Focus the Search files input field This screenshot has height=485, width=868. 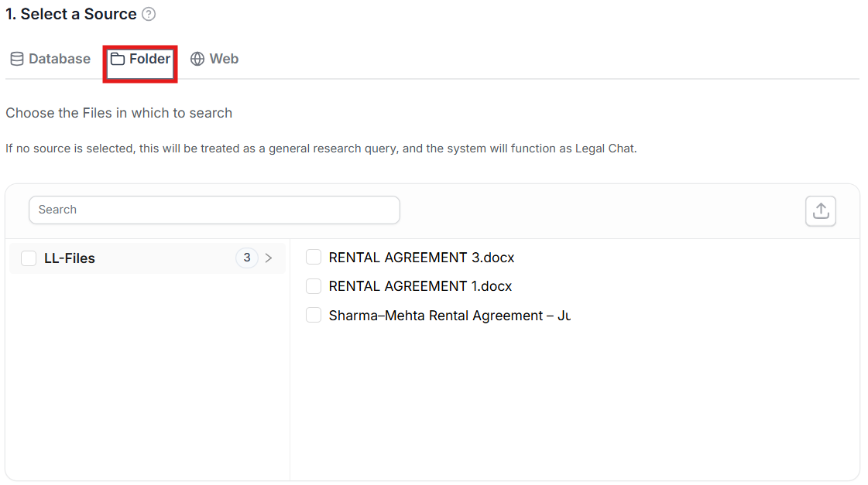214,210
